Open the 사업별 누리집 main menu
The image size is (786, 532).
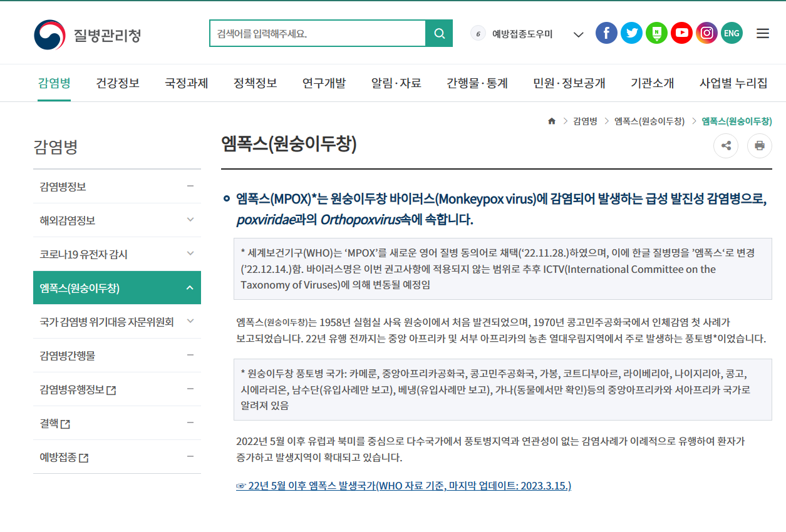pyautogui.click(x=733, y=83)
